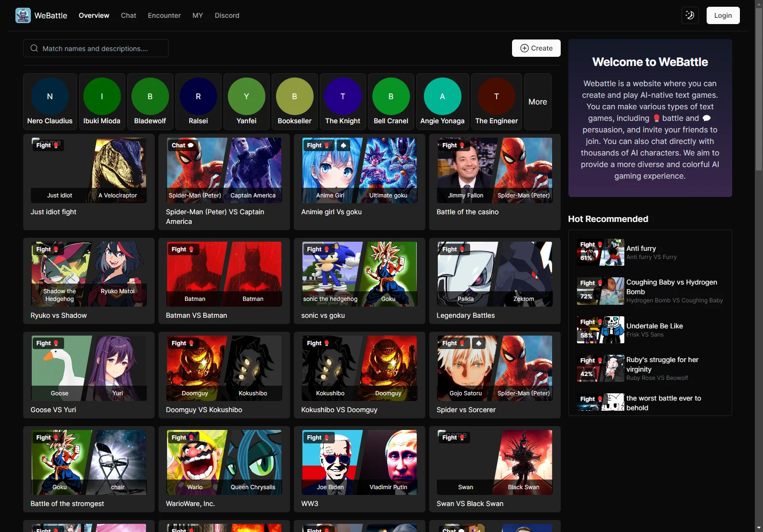Open The Engineer character avatar
This screenshot has height=532, width=763.
click(x=497, y=96)
